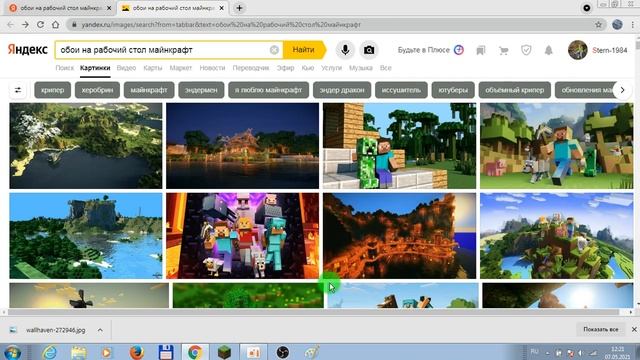Show hidden system tray icons
This screenshot has height=360, width=640.
[x=547, y=353]
